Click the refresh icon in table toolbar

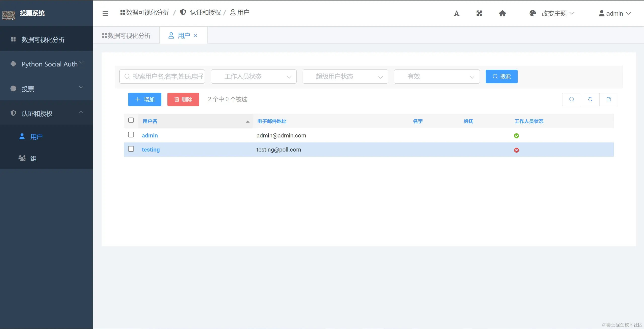[590, 99]
